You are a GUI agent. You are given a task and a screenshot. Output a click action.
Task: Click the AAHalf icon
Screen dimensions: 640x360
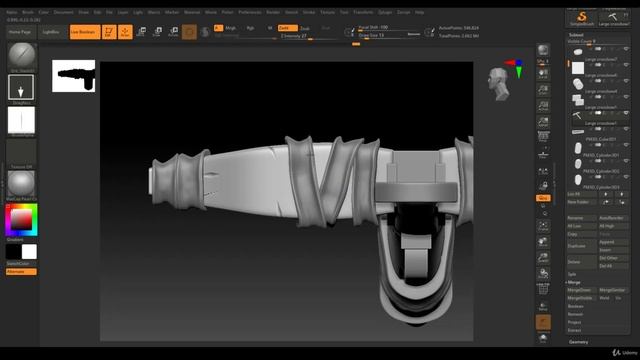coord(543,122)
